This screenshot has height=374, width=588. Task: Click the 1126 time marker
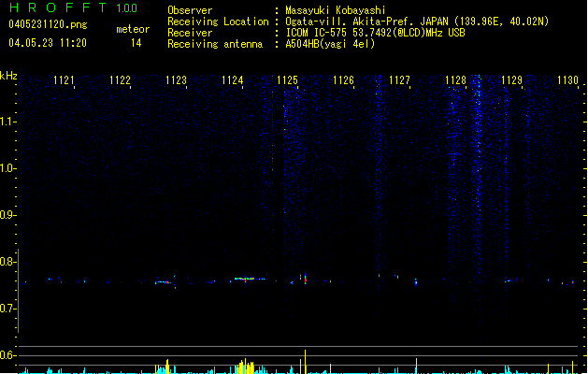tap(343, 80)
